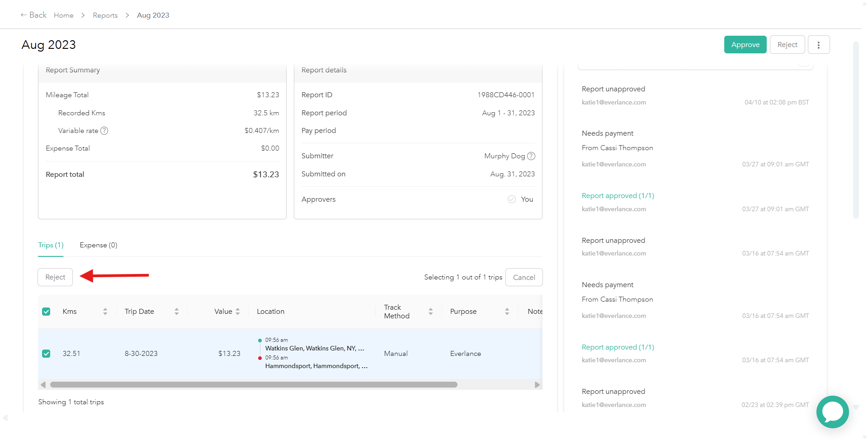The width and height of the screenshot is (868, 440).
Task: Click the Variable rate help icon
Action: [104, 131]
